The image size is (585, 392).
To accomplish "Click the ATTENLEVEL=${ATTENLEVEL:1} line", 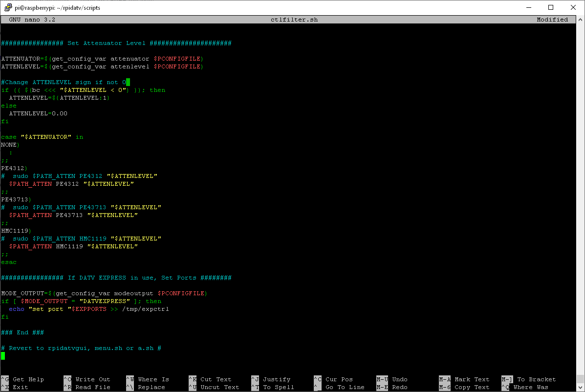I will pos(59,98).
